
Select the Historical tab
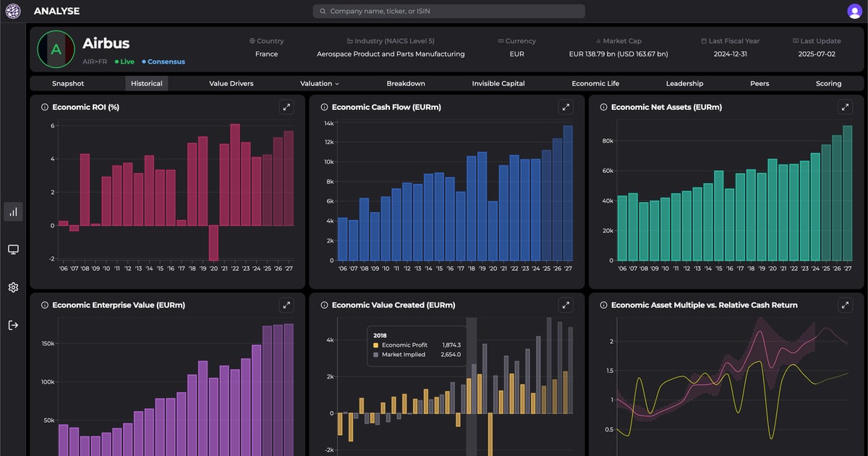pos(147,84)
